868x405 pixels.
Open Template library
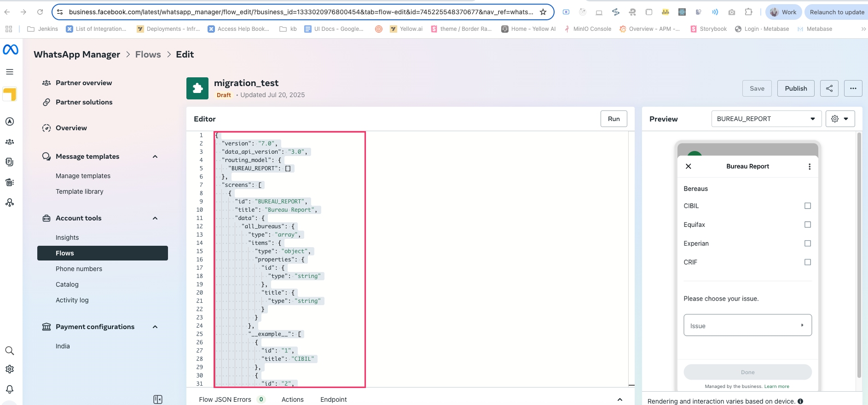tap(80, 191)
